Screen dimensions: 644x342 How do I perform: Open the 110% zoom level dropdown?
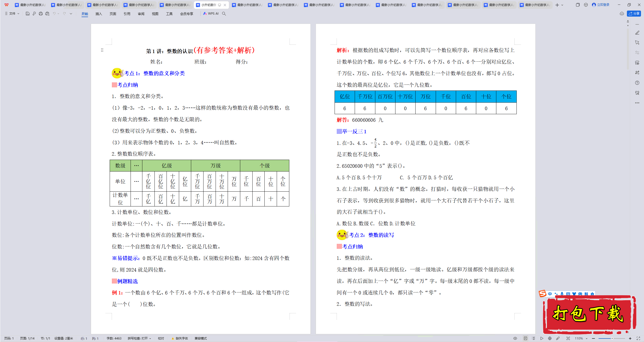click(x=581, y=338)
